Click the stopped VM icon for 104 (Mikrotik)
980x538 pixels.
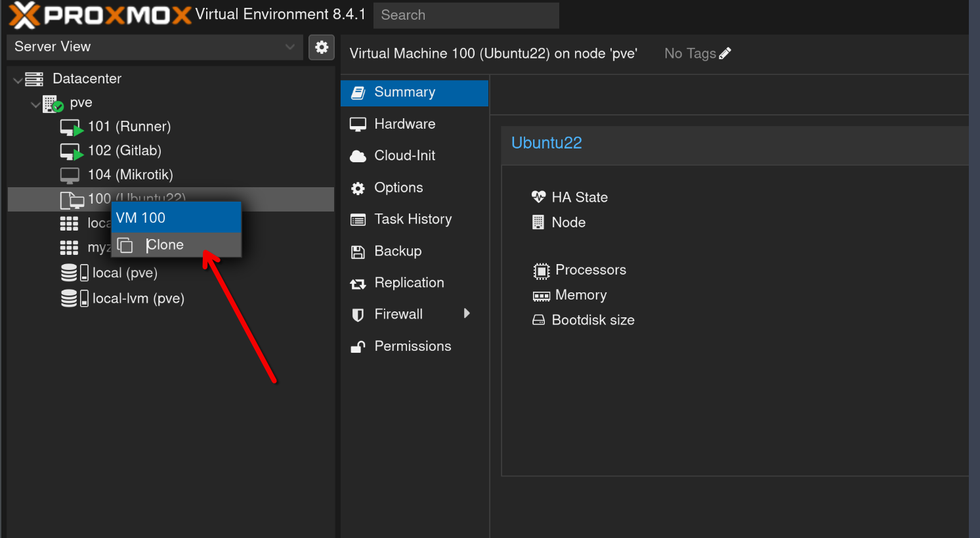point(70,175)
